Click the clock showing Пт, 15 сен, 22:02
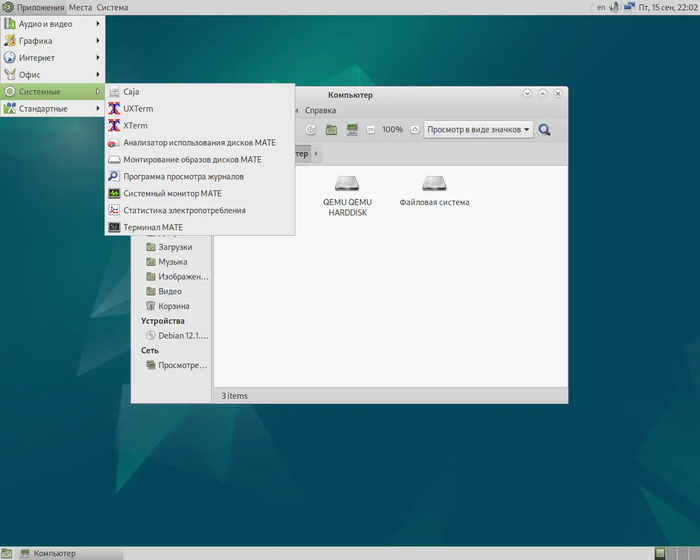700x560 pixels. click(x=667, y=7)
